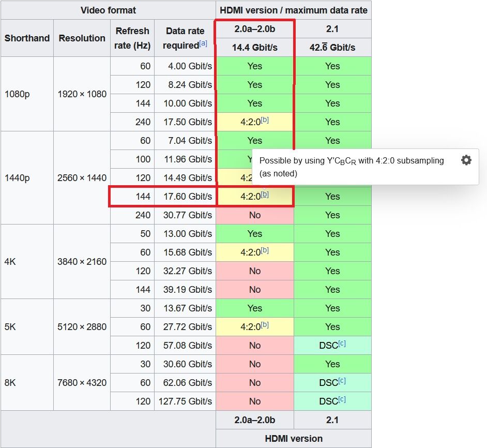Click the '5K' shorthand cell
The width and height of the screenshot is (487, 448).
[27, 327]
